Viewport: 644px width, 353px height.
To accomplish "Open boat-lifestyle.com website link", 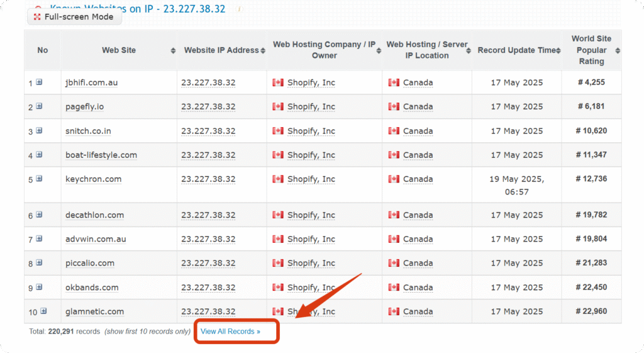I will [101, 155].
